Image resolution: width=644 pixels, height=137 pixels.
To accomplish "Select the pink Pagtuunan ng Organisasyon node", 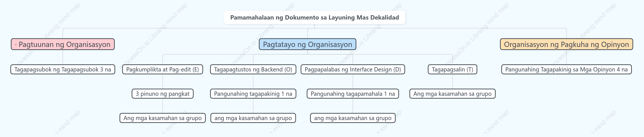I will tap(63, 44).
